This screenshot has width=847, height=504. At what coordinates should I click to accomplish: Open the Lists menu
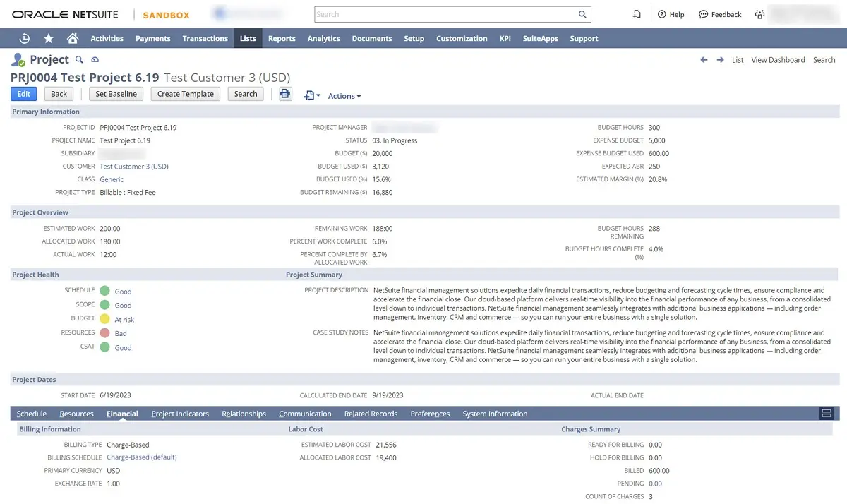248,38
